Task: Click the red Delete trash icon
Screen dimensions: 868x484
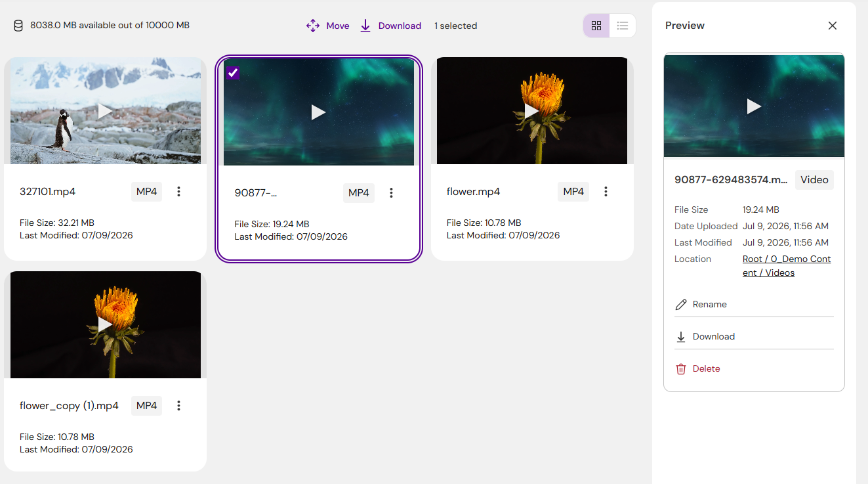Action: [681, 369]
